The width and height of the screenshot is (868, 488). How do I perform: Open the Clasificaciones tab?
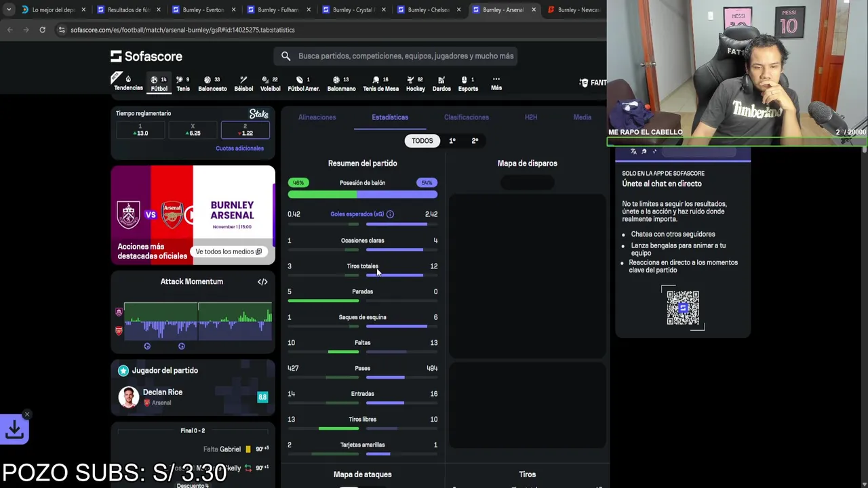(467, 117)
